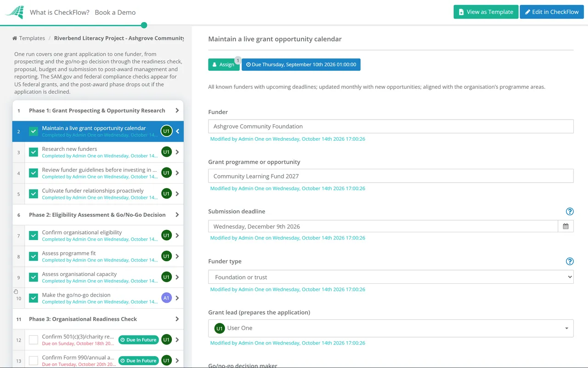Uncheck Research new funders task
588x368 pixels.
34,152
